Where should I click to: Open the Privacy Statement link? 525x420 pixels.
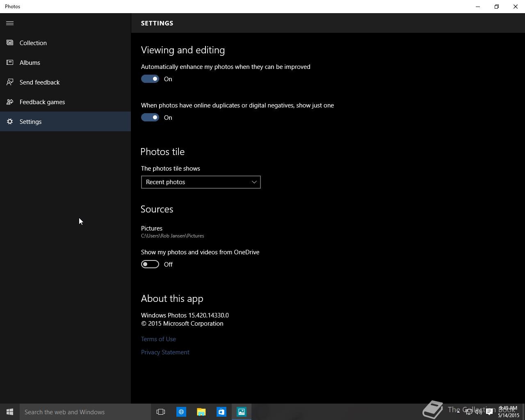point(165,352)
